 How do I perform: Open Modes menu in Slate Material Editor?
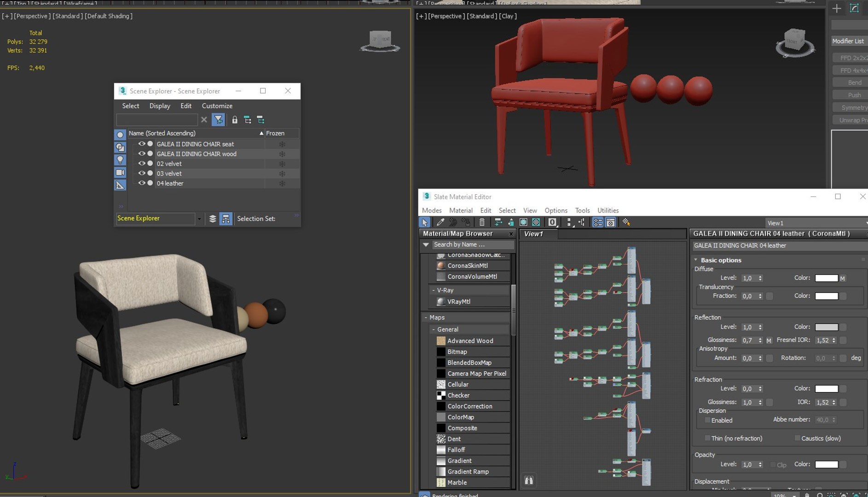click(432, 210)
